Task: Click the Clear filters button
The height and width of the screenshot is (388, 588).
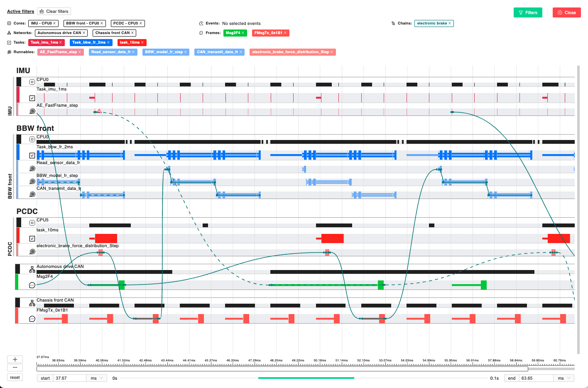Action: (54, 11)
